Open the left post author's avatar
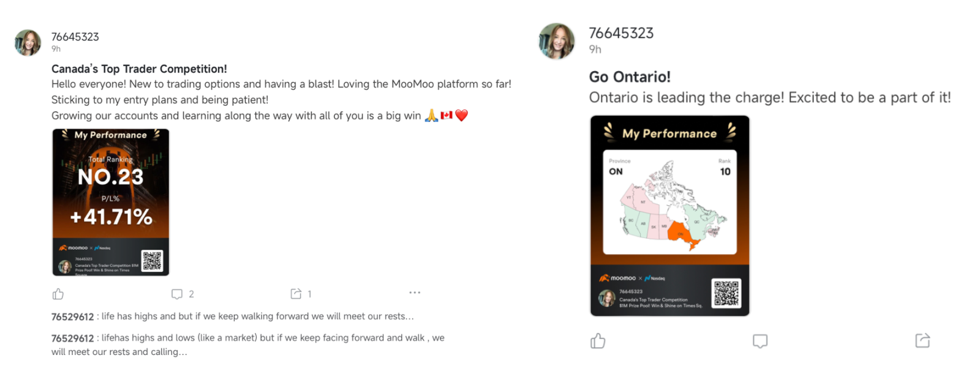 [x=28, y=42]
